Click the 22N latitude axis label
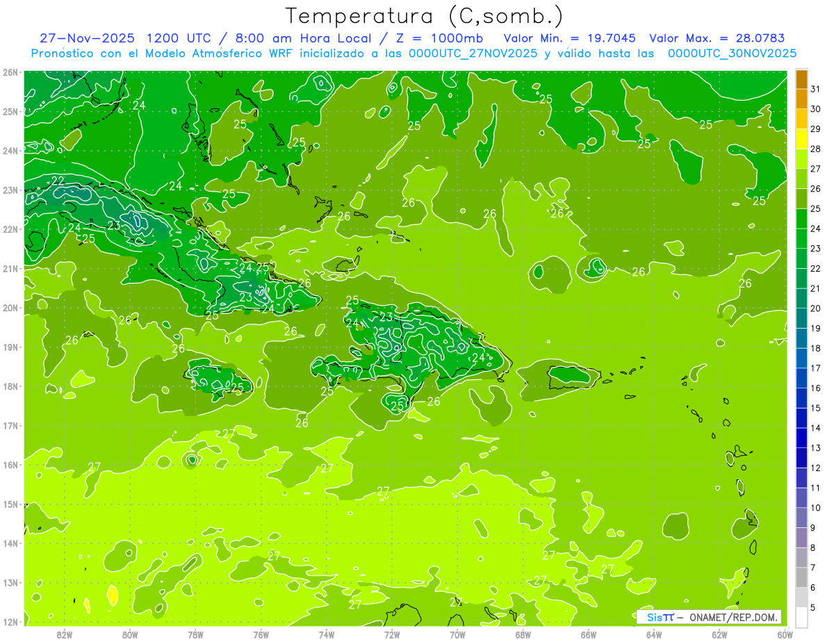Viewport: 834px width, 644px height. pyautogui.click(x=10, y=229)
